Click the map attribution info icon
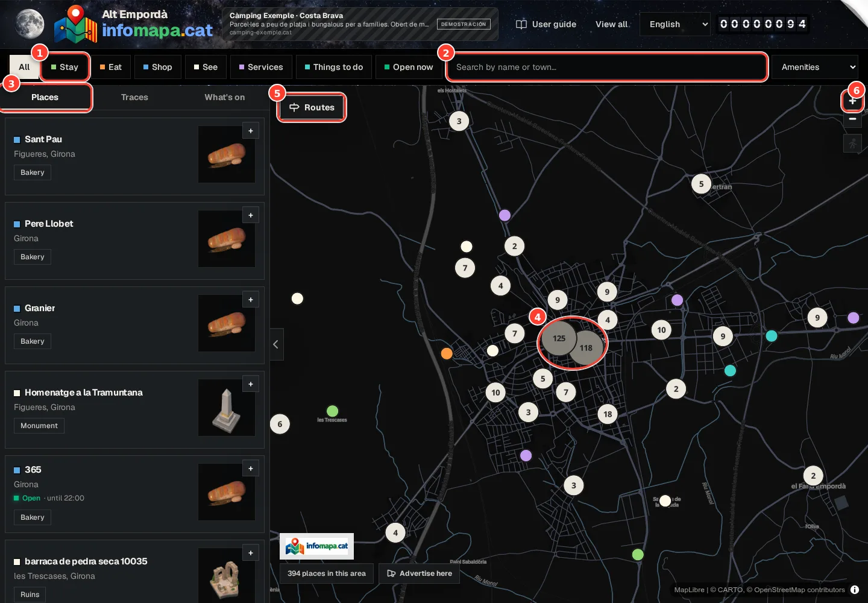The width and height of the screenshot is (868, 603). click(855, 590)
